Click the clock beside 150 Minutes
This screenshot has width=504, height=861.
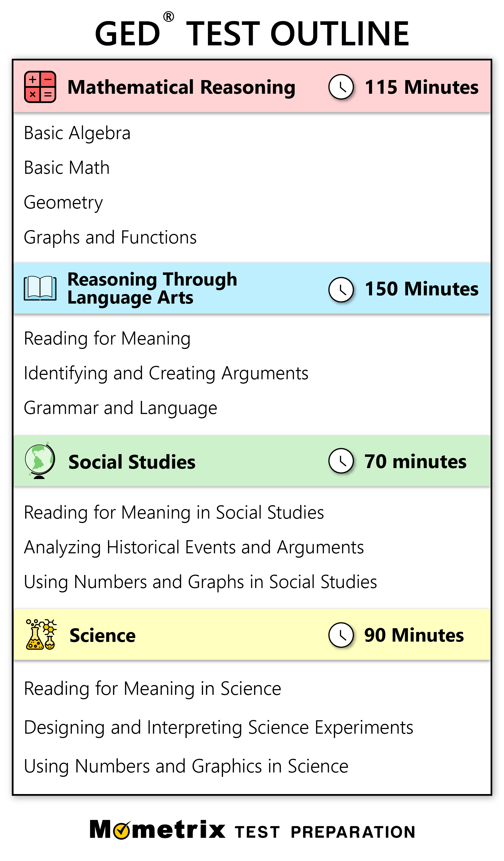click(x=341, y=289)
